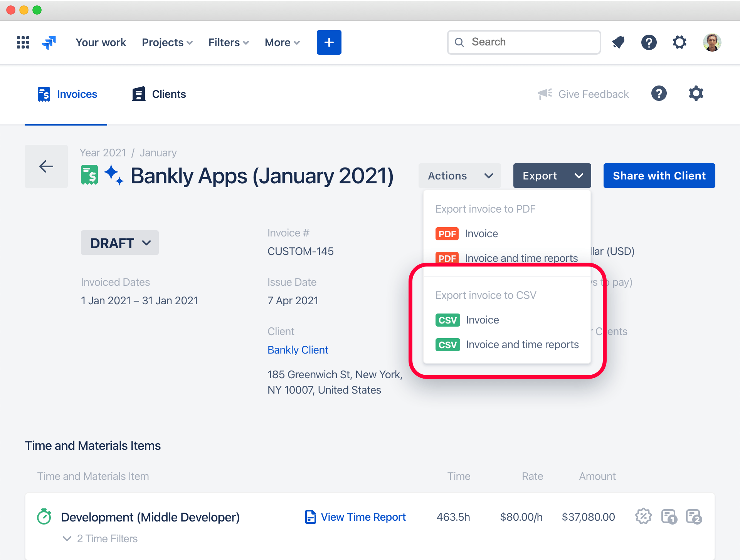This screenshot has height=560, width=740.
Task: Open the Jira app switcher grid icon
Action: (23, 42)
